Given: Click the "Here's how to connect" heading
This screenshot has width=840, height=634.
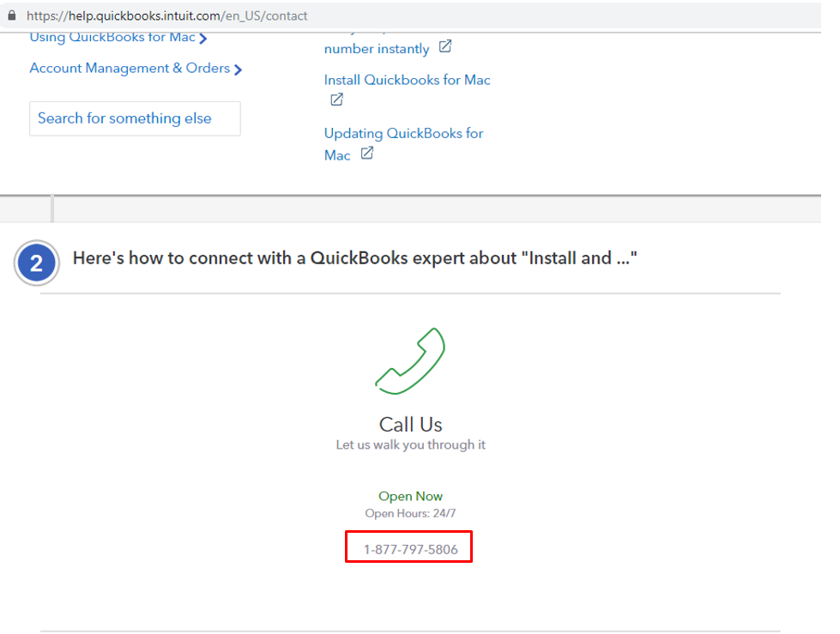Looking at the screenshot, I should (x=355, y=257).
